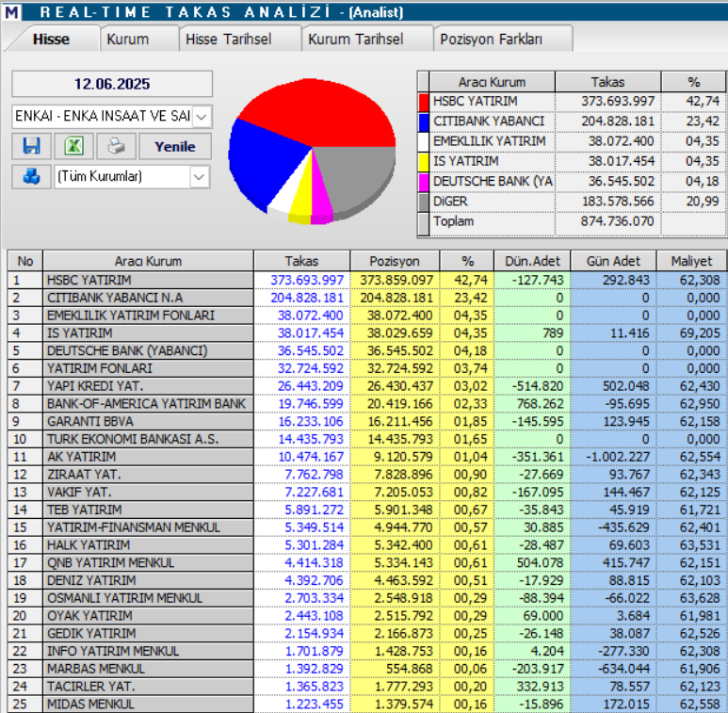728x713 pixels.
Task: Click the red HSBC YATIRIM color swatch
Action: click(424, 102)
